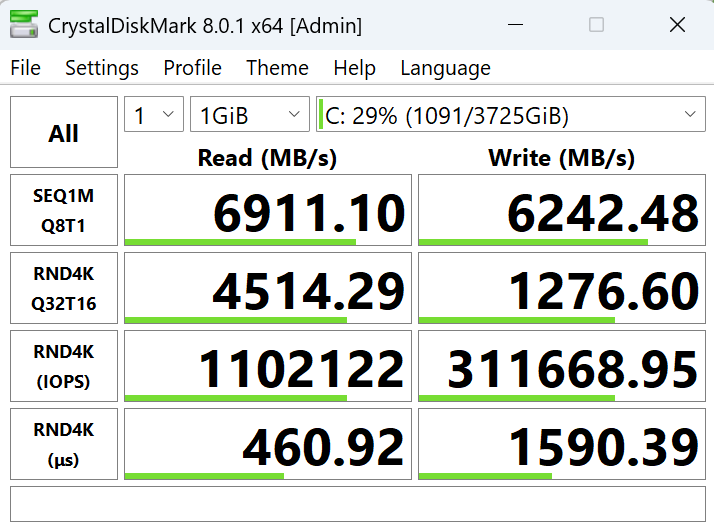Click the empty comment field at bottom
This screenshot has width=714, height=523.
pos(358,504)
